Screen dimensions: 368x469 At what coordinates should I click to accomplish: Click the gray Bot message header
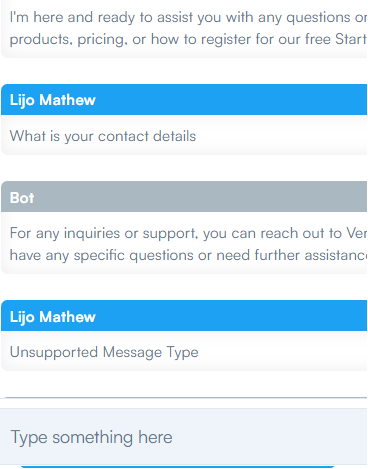(184, 197)
